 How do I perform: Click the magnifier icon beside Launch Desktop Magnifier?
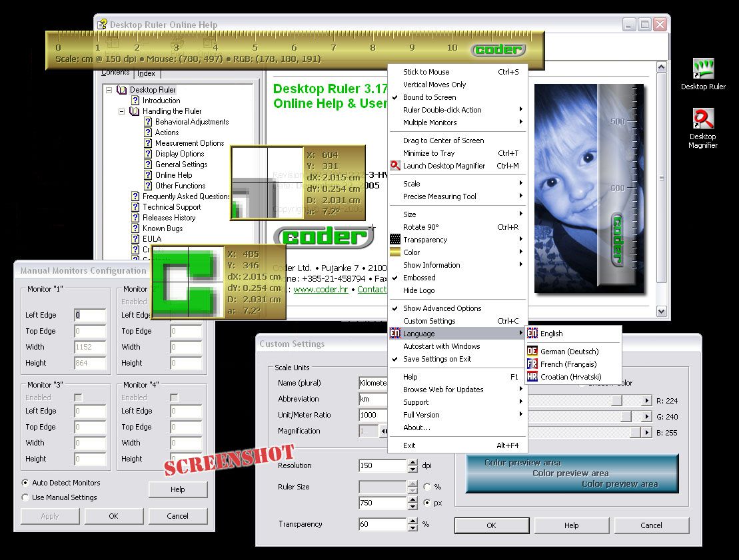395,165
